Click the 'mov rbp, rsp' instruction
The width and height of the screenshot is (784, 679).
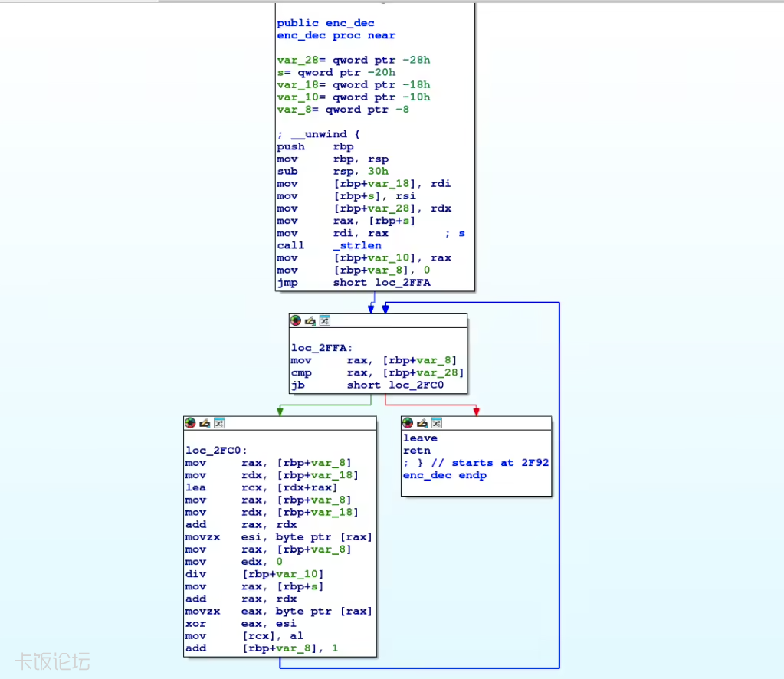coord(333,159)
